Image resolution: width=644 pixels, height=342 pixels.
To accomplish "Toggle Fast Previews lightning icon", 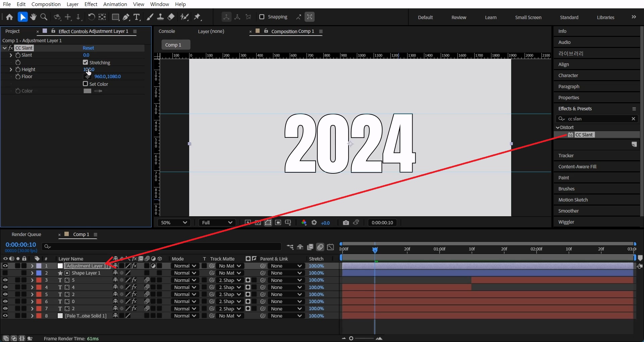I will point(248,223).
